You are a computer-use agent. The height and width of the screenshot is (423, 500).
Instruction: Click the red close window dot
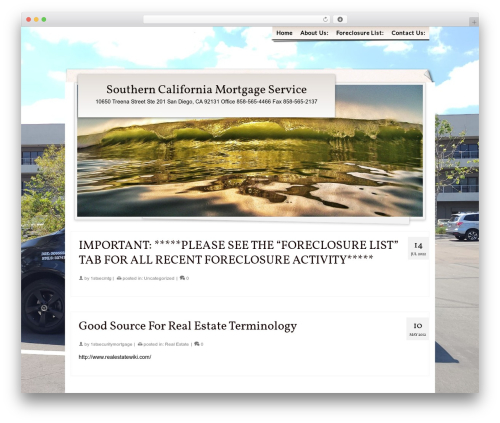pyautogui.click(x=29, y=19)
